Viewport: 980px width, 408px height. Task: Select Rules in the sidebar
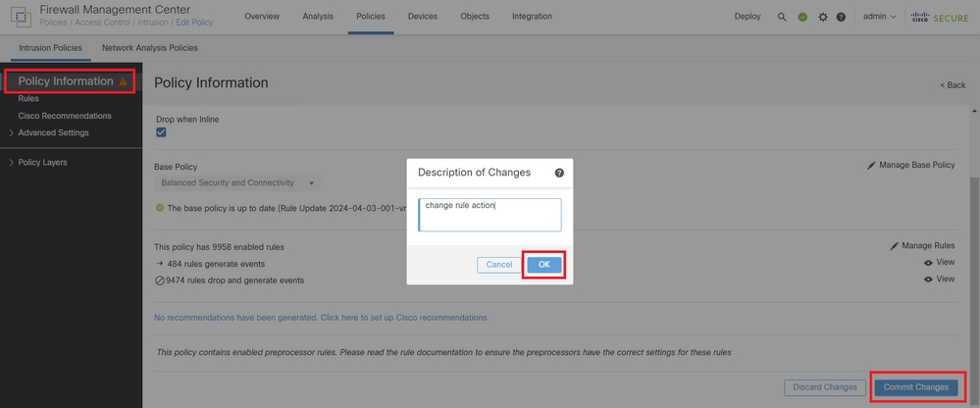(28, 99)
